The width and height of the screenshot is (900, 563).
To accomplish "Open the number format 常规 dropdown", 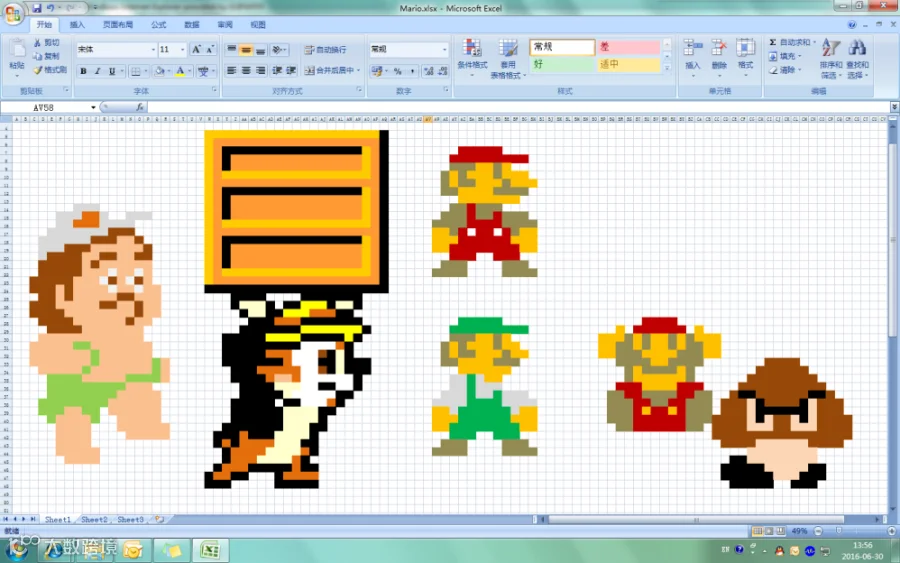I will [444, 50].
